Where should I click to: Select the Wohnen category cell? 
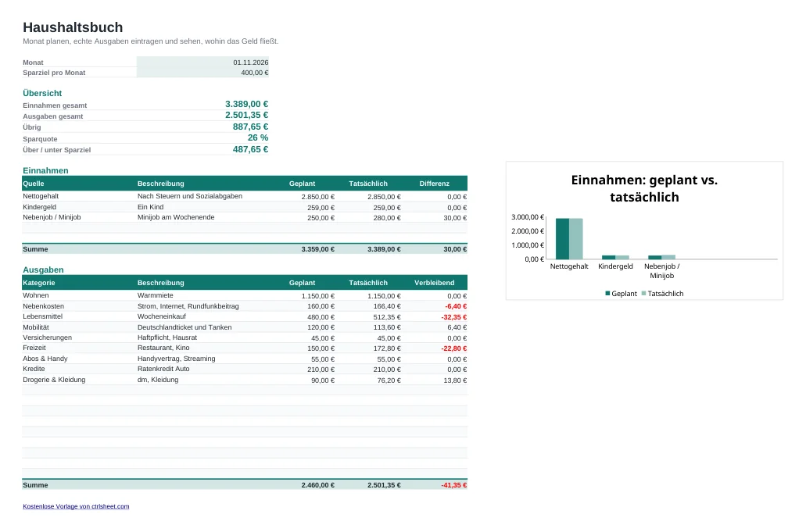pyautogui.click(x=79, y=295)
